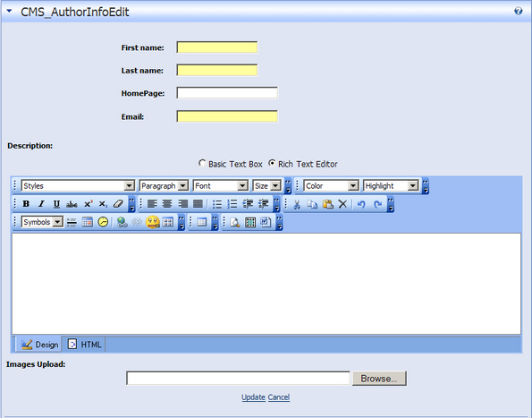Click the HomePage input field
532x418 pixels.
pyautogui.click(x=227, y=93)
